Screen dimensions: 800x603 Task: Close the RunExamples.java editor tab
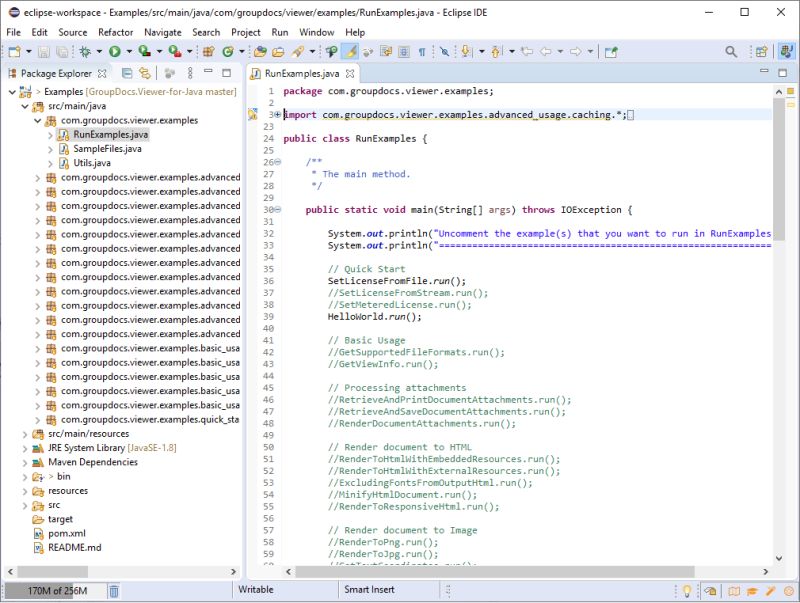click(350, 73)
